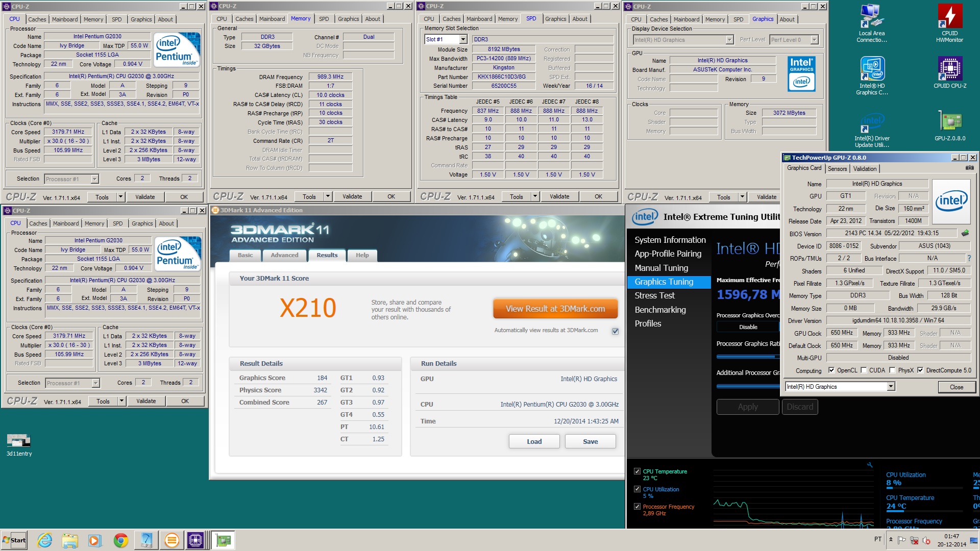
Task: Switch to CPU-Z purple chip taskbar button
Action: tap(195, 540)
